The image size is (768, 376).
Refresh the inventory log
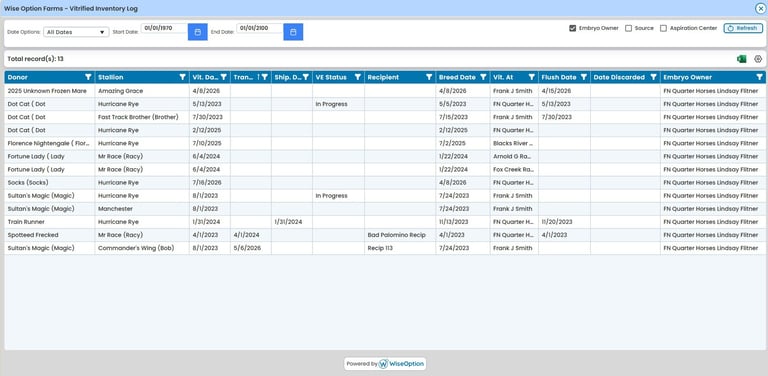tap(743, 28)
